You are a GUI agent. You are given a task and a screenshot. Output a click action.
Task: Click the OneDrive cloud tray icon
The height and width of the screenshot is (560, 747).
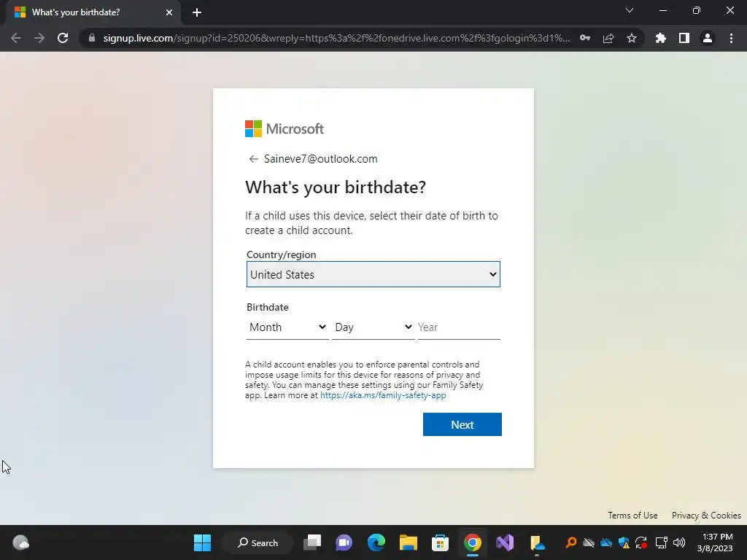coord(606,542)
